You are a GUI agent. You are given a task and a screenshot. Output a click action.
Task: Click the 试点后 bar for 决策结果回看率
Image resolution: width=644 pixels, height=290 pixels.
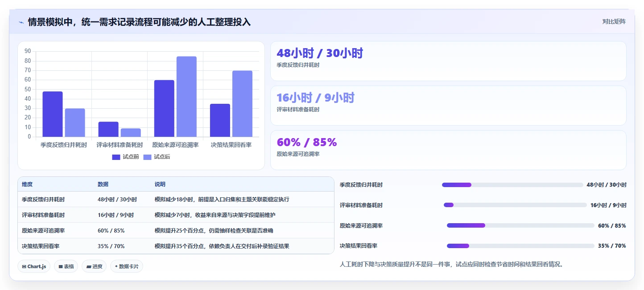pos(242,104)
